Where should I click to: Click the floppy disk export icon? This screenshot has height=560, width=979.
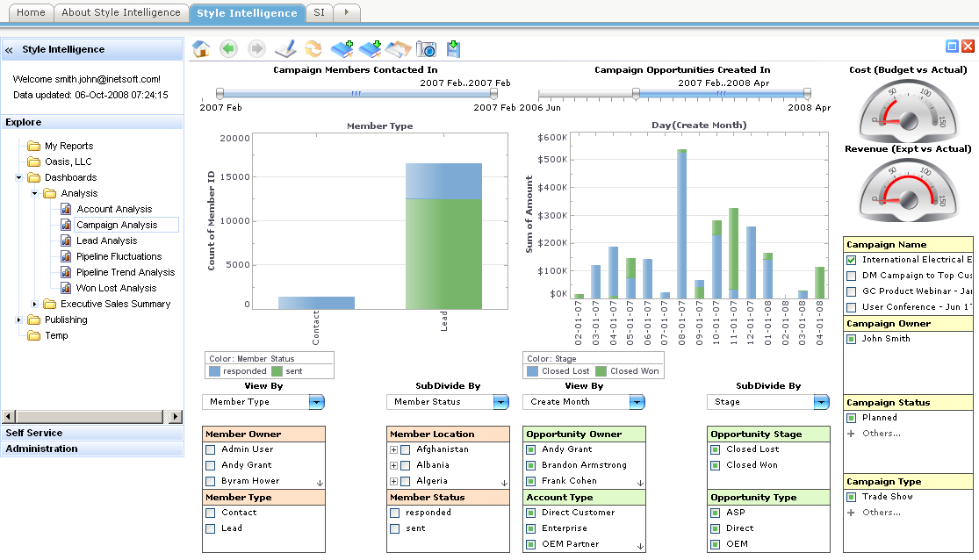(x=453, y=49)
